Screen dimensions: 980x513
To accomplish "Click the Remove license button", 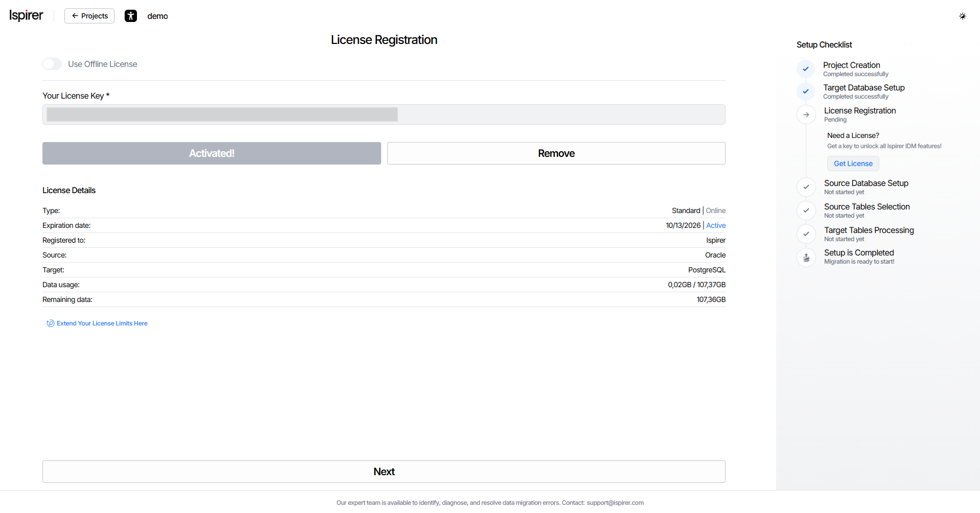I will (556, 153).
